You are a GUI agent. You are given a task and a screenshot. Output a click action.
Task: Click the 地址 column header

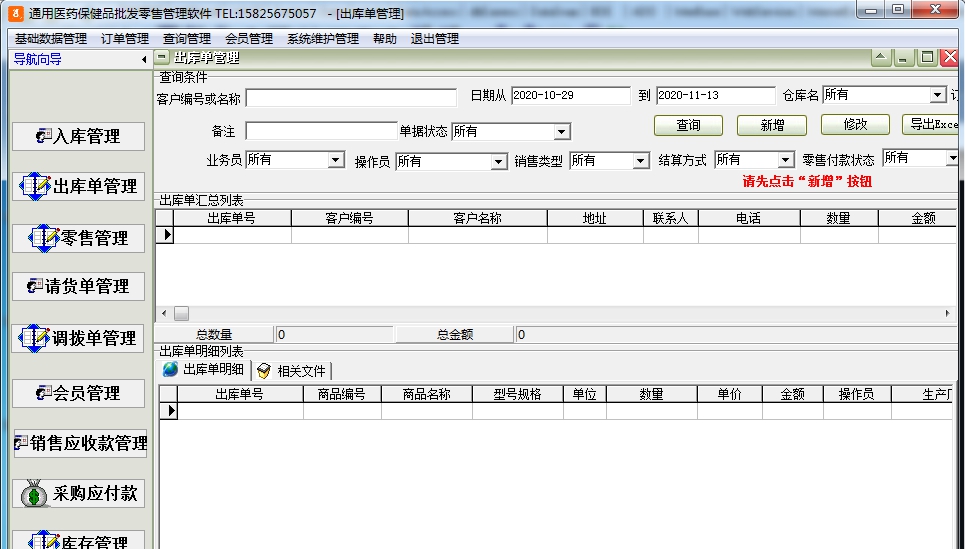[595, 218]
